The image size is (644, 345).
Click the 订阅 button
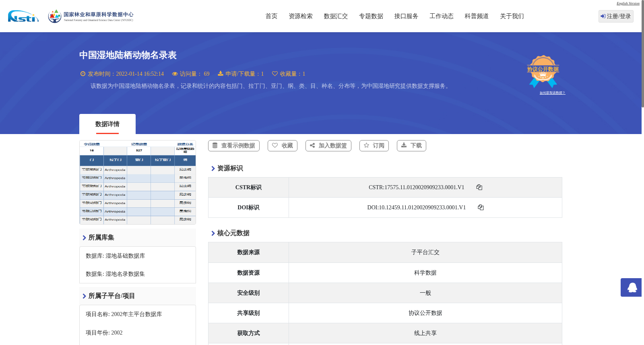(x=374, y=146)
